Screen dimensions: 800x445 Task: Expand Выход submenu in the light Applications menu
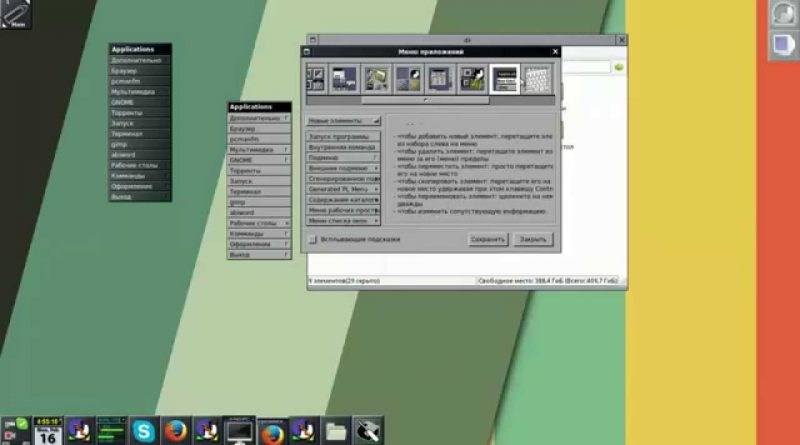click(259, 254)
